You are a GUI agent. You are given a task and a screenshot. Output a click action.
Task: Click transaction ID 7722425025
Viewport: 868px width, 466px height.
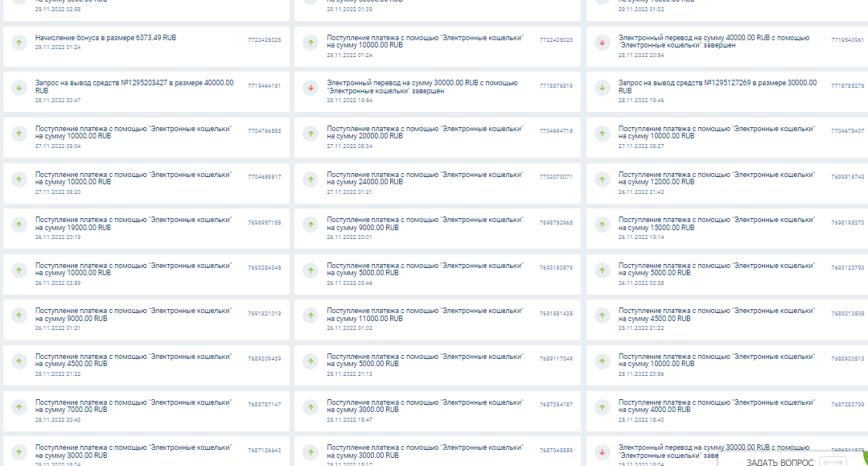coord(265,40)
